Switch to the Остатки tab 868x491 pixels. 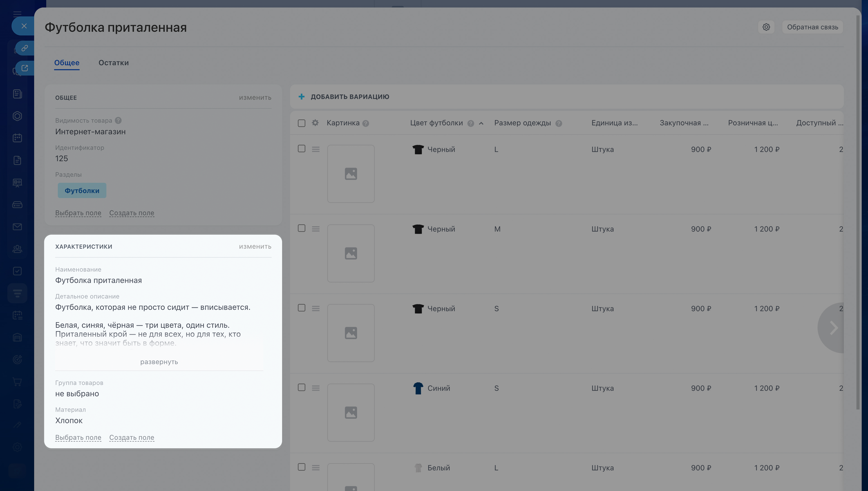point(113,63)
